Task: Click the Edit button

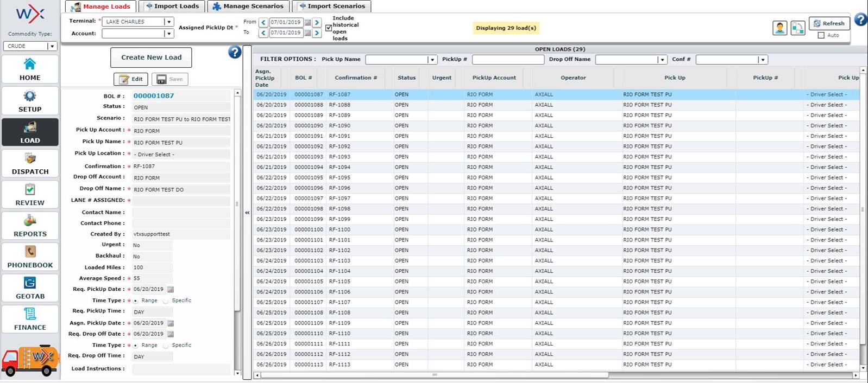Action: coord(131,79)
